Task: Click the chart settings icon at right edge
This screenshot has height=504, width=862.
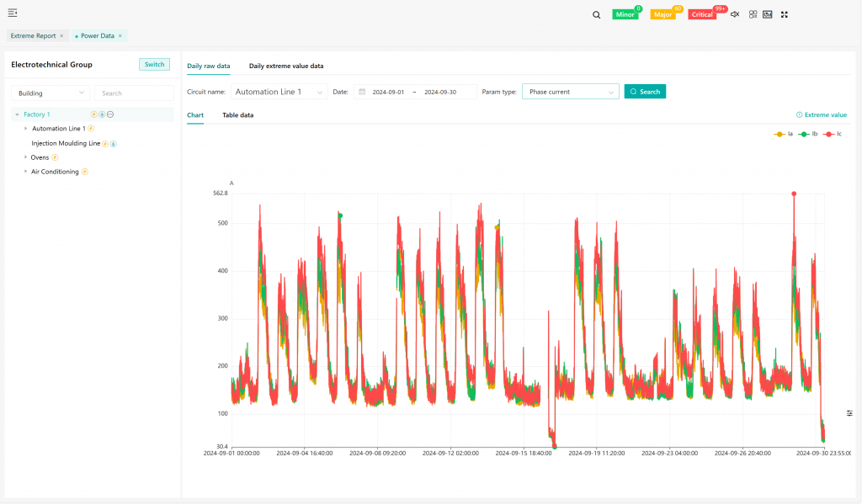Action: point(849,413)
